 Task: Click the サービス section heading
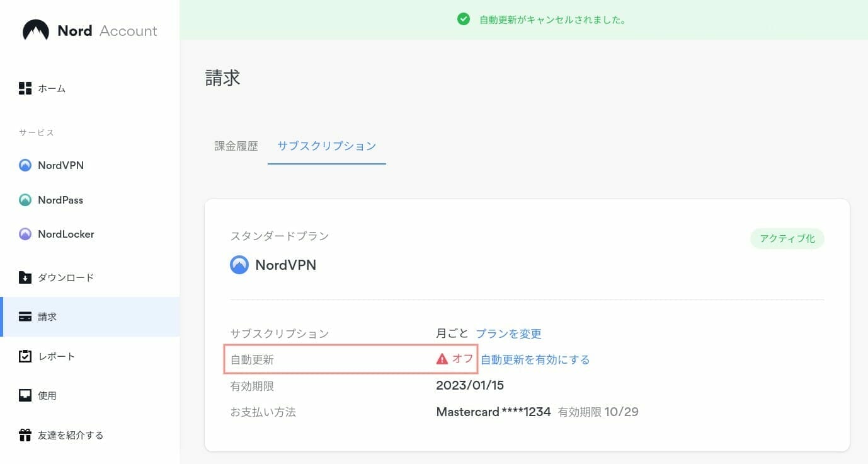tap(37, 132)
